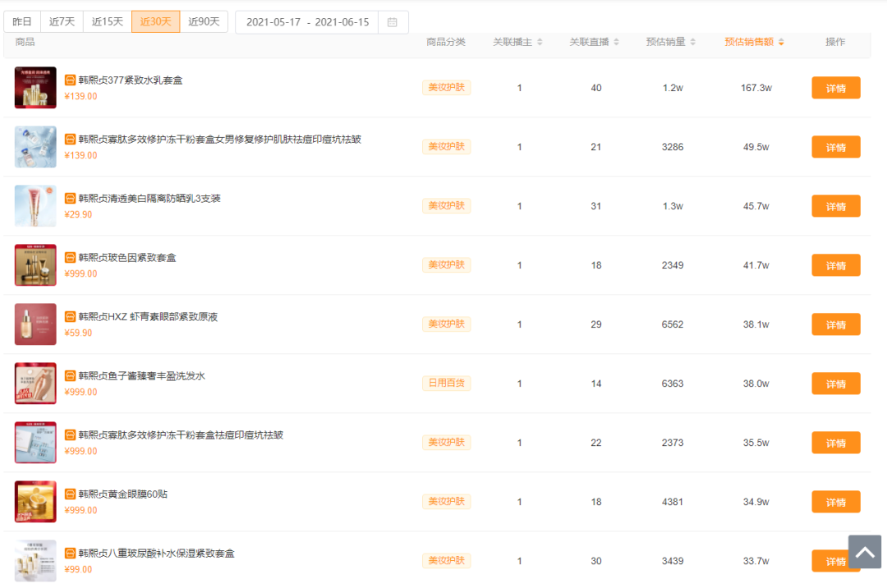Open product link 韩熙贞八重玻尿酸补水保湿紧致套盒
The width and height of the screenshot is (887, 588).
[x=156, y=554]
